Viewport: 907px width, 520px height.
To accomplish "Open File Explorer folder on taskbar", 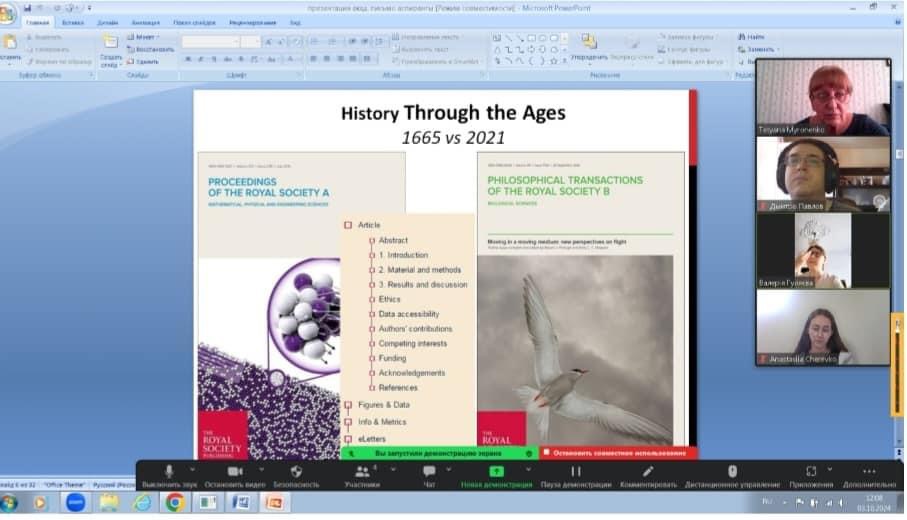I will [109, 503].
